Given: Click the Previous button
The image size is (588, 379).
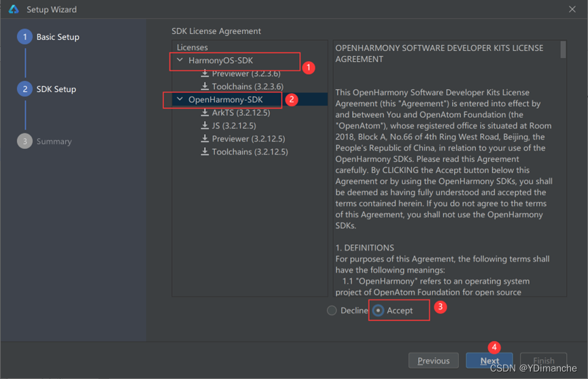Looking at the screenshot, I should click(434, 361).
